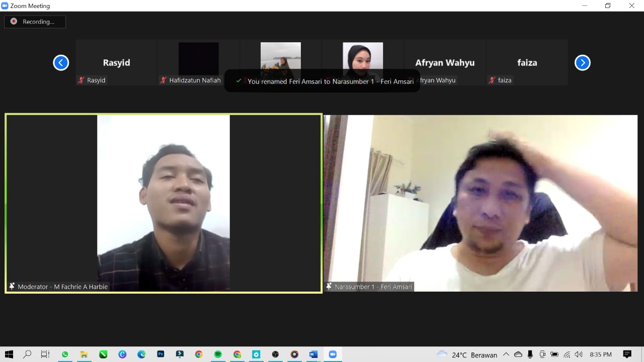The height and width of the screenshot is (362, 644).
Task: Open the volume control in system tray
Action: [579, 354]
